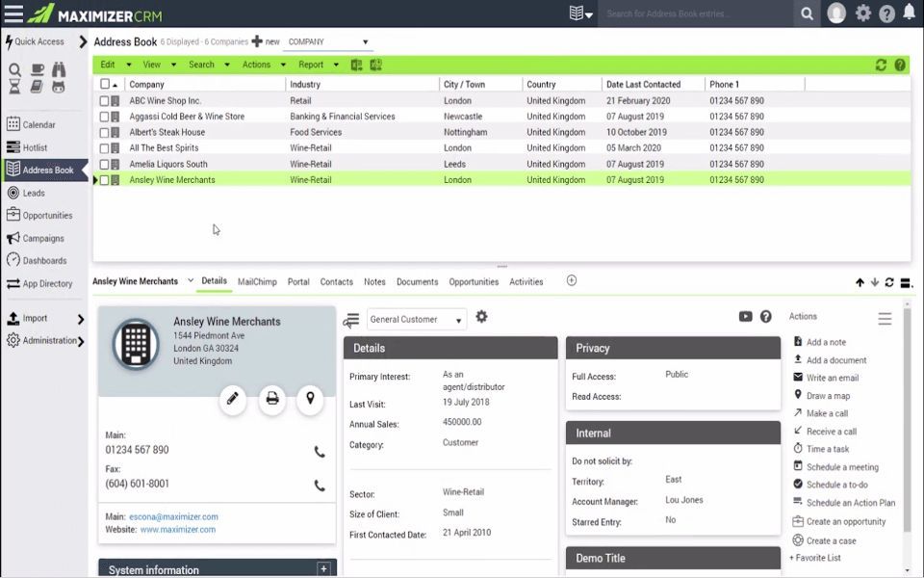Go to previous entry with up arrow
Image resolution: width=924 pixels, height=578 pixels.
coord(860,282)
